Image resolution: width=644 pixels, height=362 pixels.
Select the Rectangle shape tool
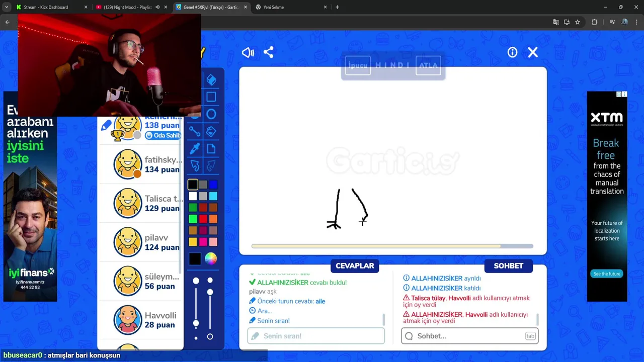(211, 97)
